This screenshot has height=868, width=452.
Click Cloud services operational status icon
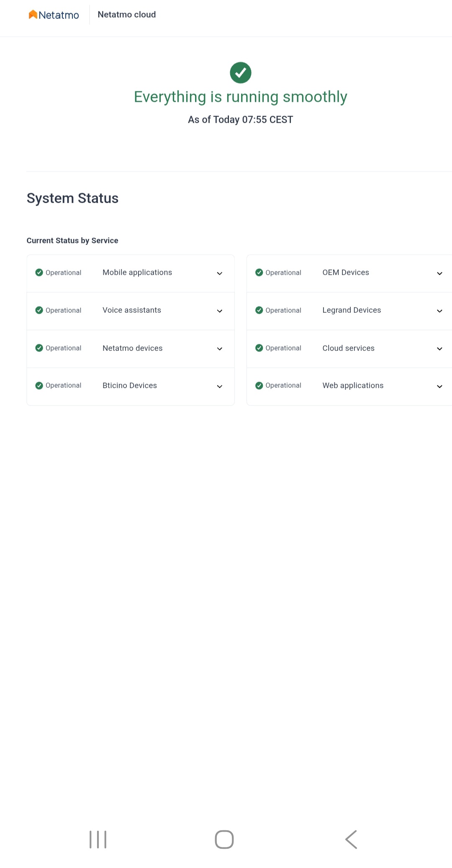point(259,348)
